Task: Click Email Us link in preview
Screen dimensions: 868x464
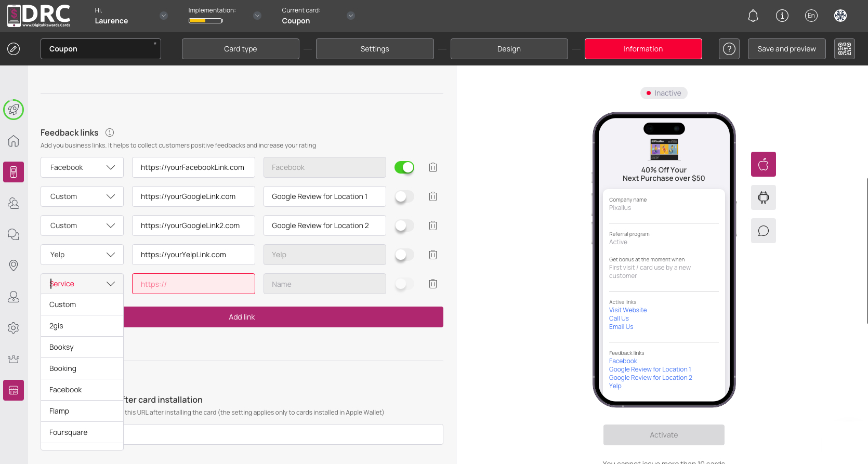Action: (621, 327)
